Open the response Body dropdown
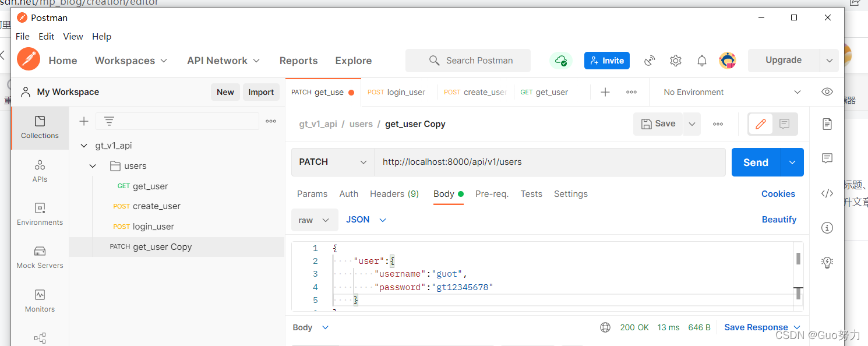 pos(310,327)
